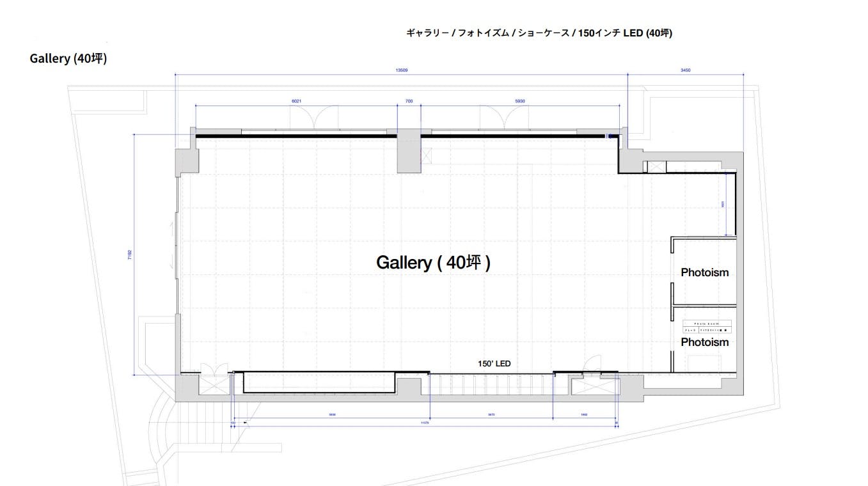Click the 5930 dimension value
The width and height of the screenshot is (868, 486).
click(x=520, y=101)
